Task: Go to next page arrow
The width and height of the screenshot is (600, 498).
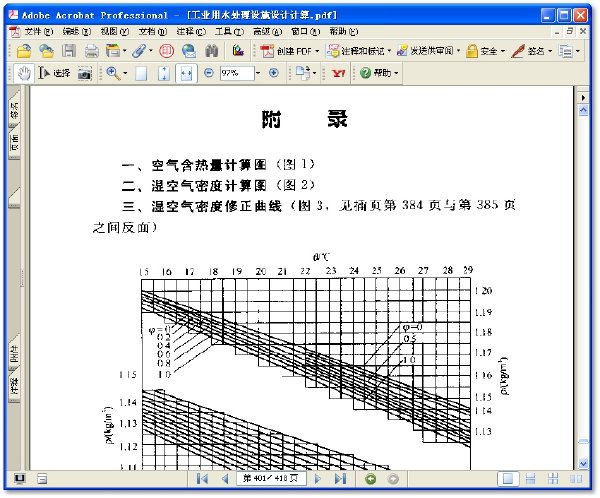Action: click(x=318, y=478)
